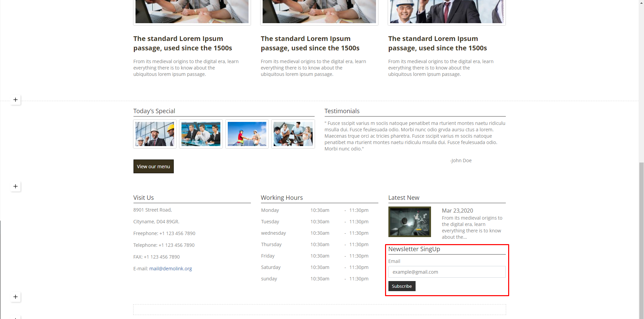This screenshot has width=644, height=319.
Task: Click the -John Doe testimonial author
Action: (x=461, y=161)
